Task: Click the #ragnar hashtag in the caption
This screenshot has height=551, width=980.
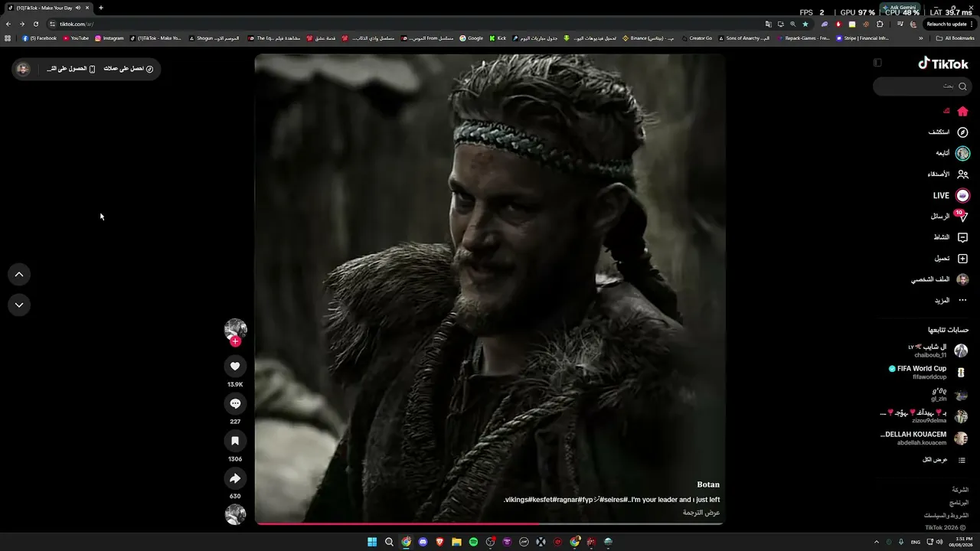Action: click(x=566, y=500)
